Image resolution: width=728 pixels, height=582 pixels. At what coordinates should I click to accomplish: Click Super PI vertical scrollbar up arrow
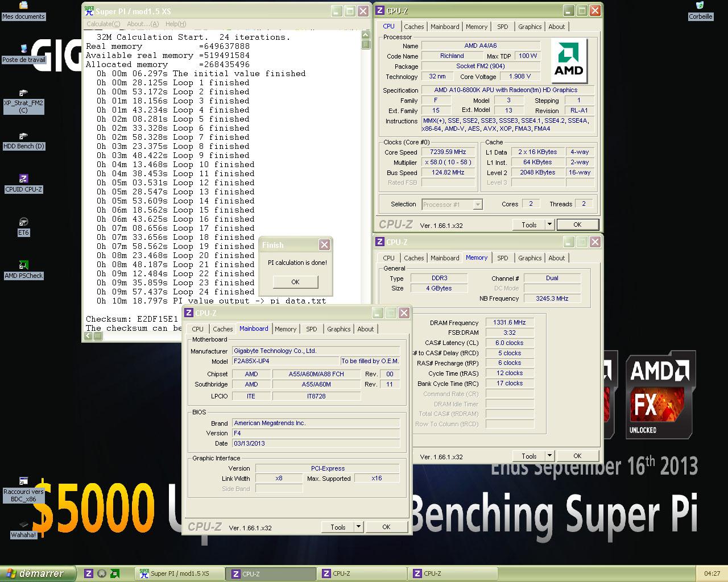(366, 35)
